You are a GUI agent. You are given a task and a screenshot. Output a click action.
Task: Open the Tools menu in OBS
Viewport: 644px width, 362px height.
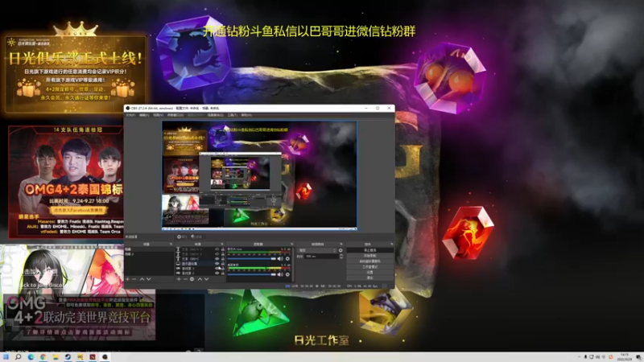(x=233, y=115)
